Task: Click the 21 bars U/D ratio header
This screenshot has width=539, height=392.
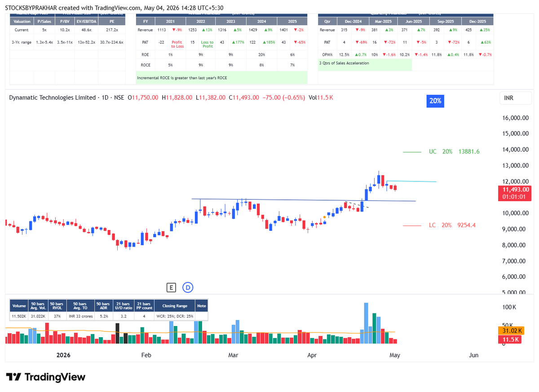Action: (x=124, y=305)
